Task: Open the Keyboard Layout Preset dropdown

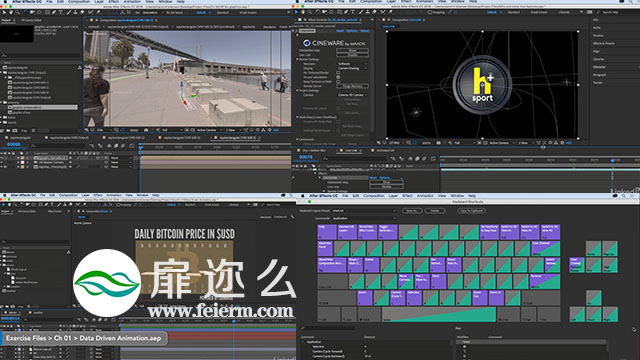Action: click(x=363, y=211)
